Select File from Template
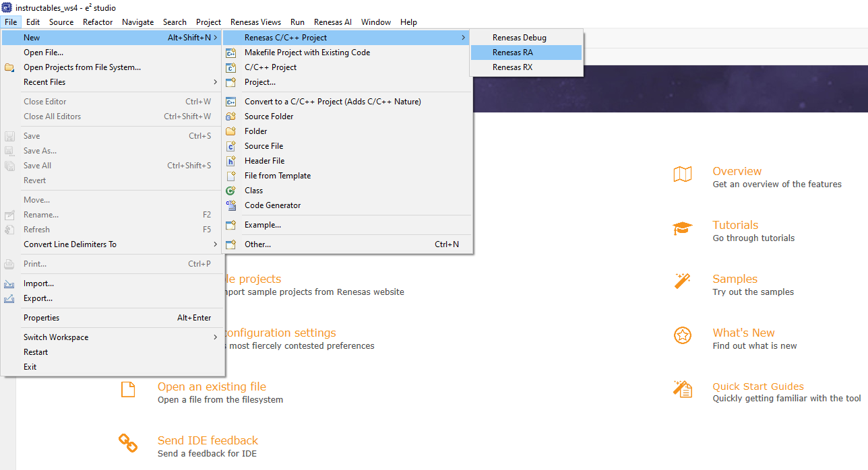This screenshot has height=470, width=868. (x=347, y=176)
